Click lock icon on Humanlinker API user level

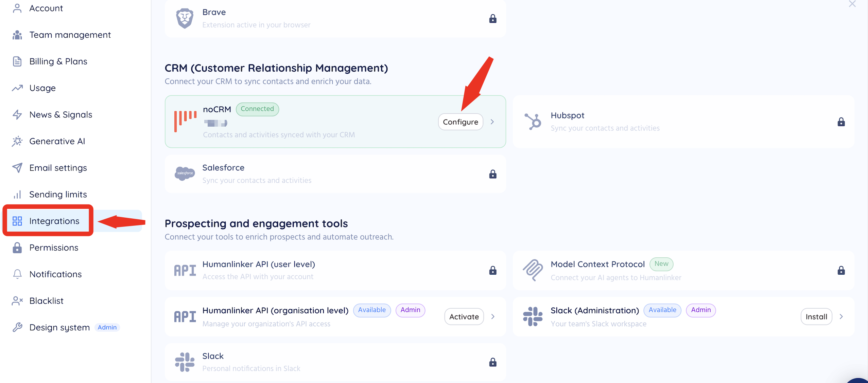pos(493,270)
